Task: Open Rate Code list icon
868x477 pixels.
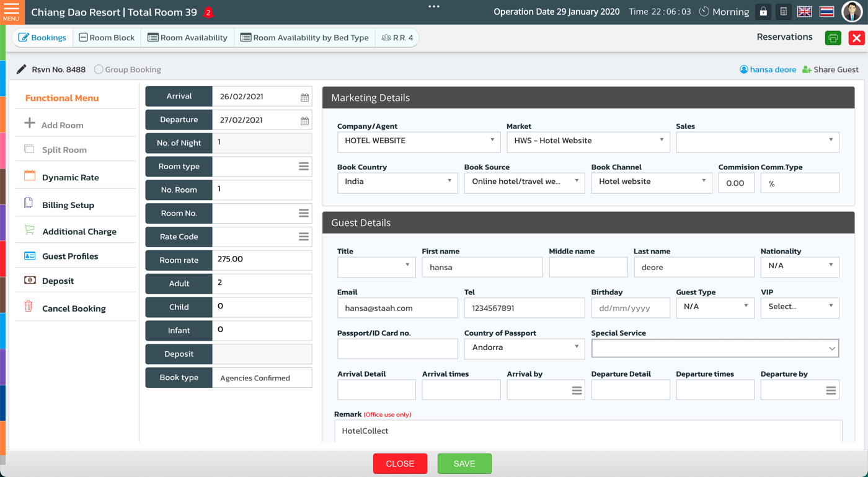Action: tap(304, 237)
